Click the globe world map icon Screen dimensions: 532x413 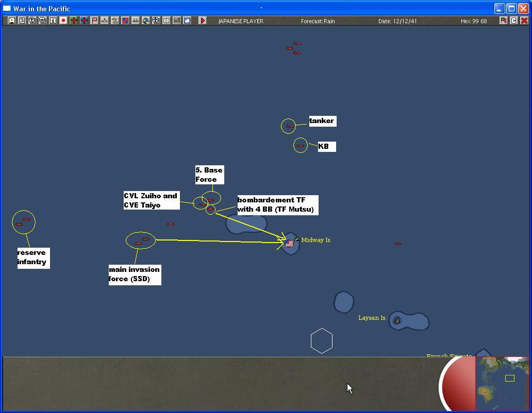[x=146, y=21]
